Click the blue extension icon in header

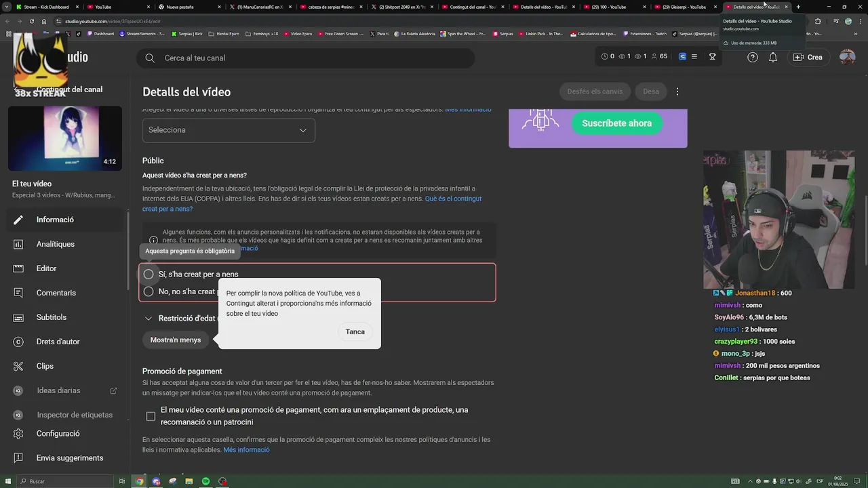682,57
